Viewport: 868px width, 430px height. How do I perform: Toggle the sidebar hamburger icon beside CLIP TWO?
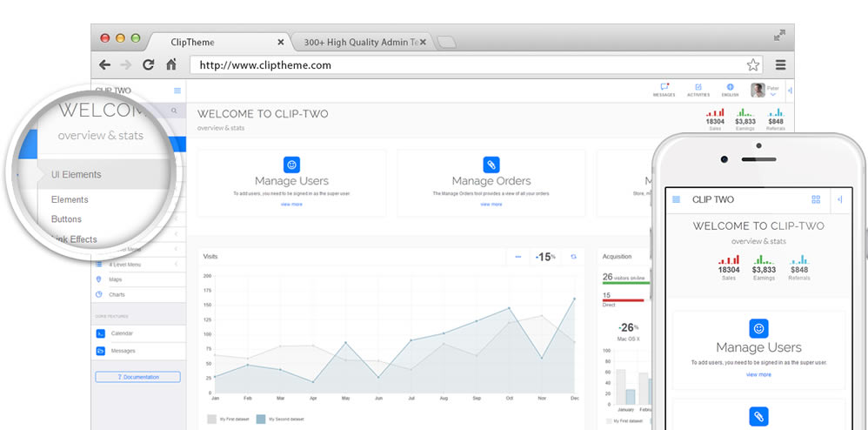(177, 91)
